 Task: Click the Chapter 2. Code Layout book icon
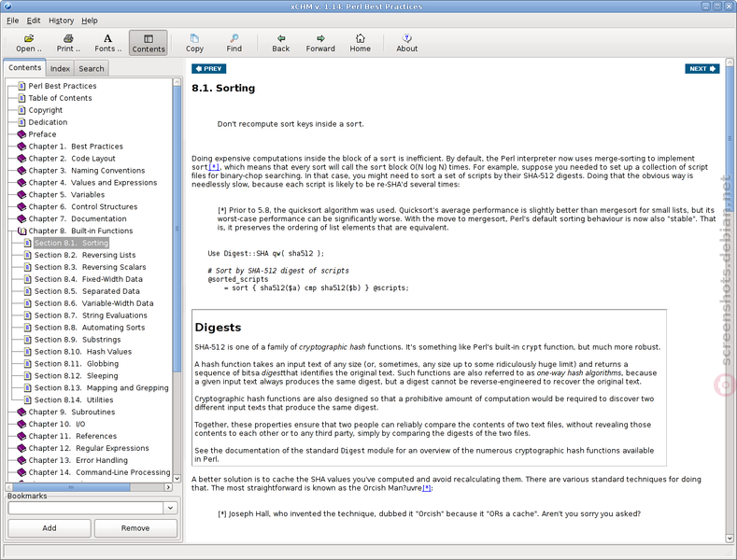coord(21,159)
